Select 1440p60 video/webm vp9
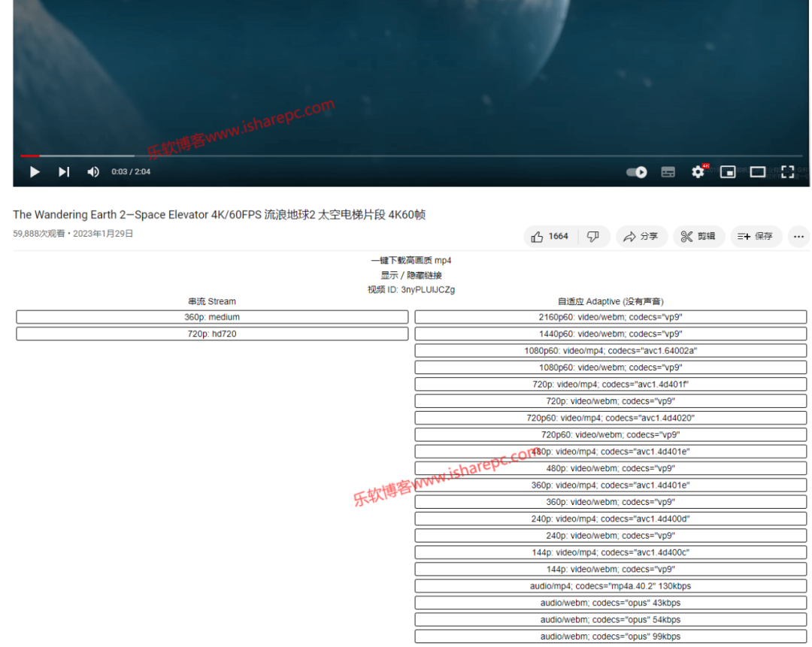The width and height of the screenshot is (812, 647). click(611, 334)
